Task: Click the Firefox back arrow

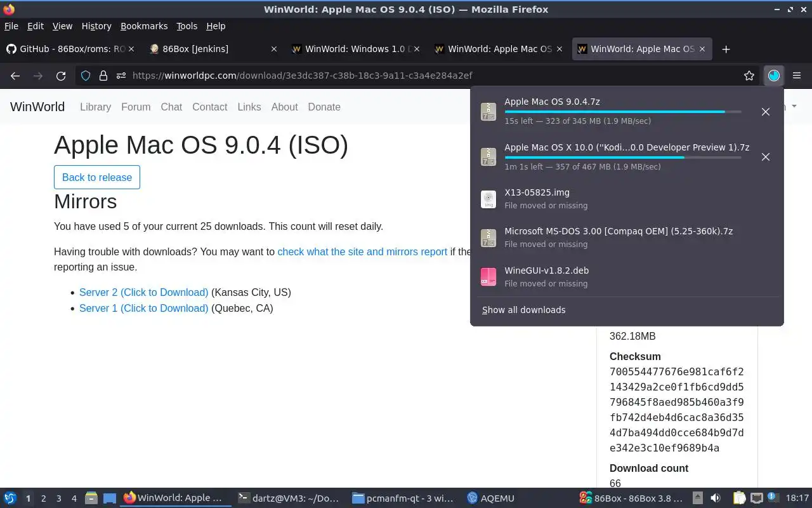Action: click(15, 76)
